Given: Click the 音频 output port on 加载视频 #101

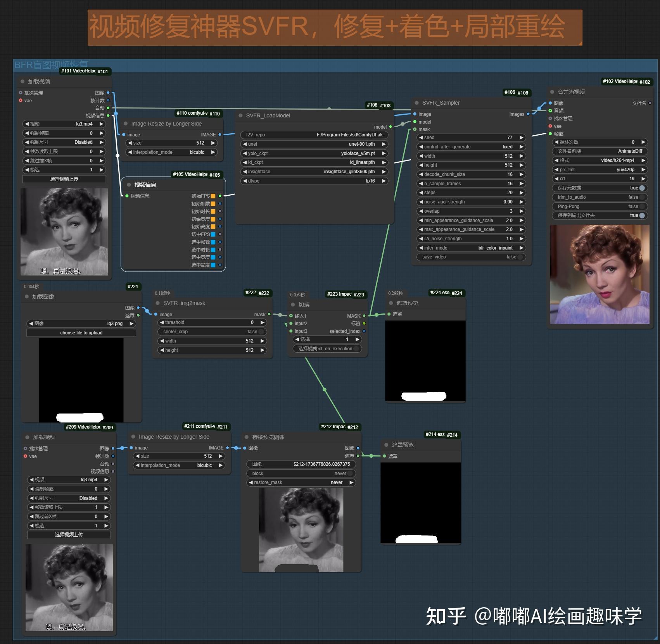Looking at the screenshot, I should tap(108, 108).
